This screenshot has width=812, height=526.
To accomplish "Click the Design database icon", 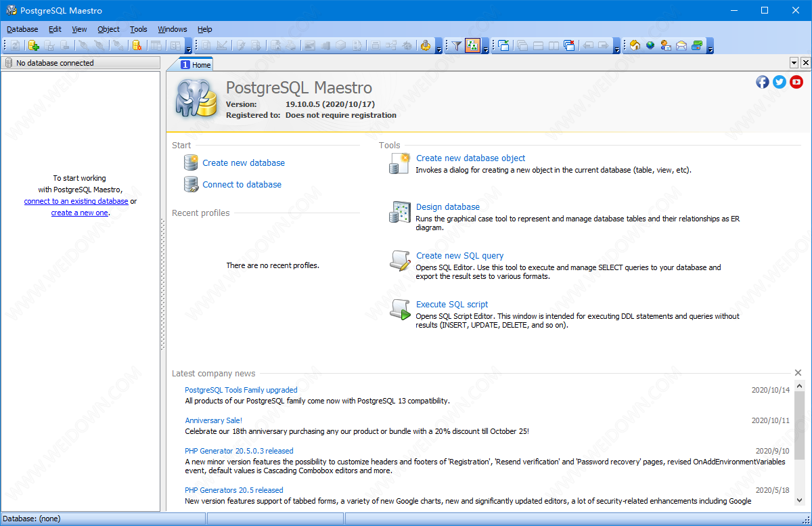I will click(400, 212).
